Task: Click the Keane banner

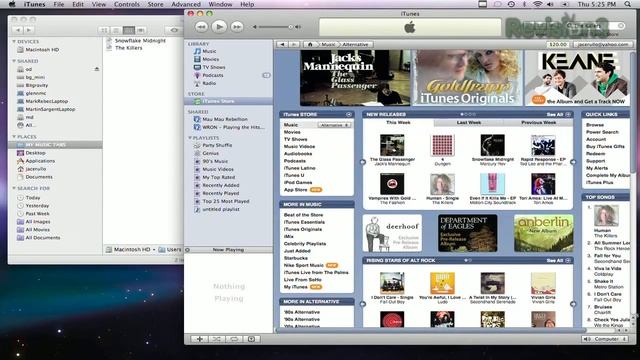Action: (x=578, y=78)
